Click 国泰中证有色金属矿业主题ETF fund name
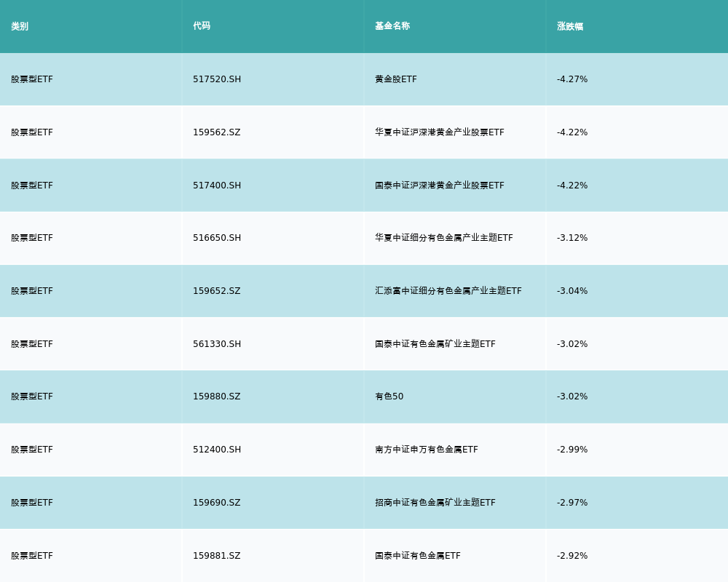The height and width of the screenshot is (582, 728). tap(435, 344)
